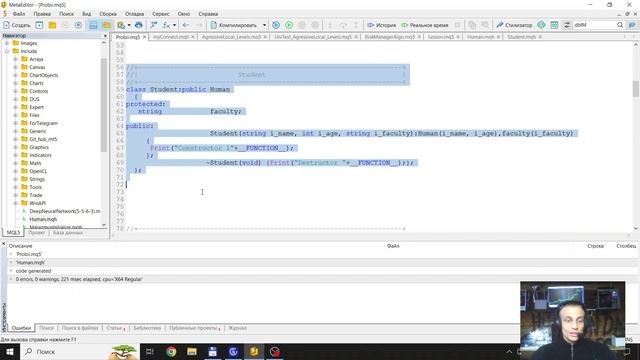Select the ForTelegram folder

click(x=43, y=123)
